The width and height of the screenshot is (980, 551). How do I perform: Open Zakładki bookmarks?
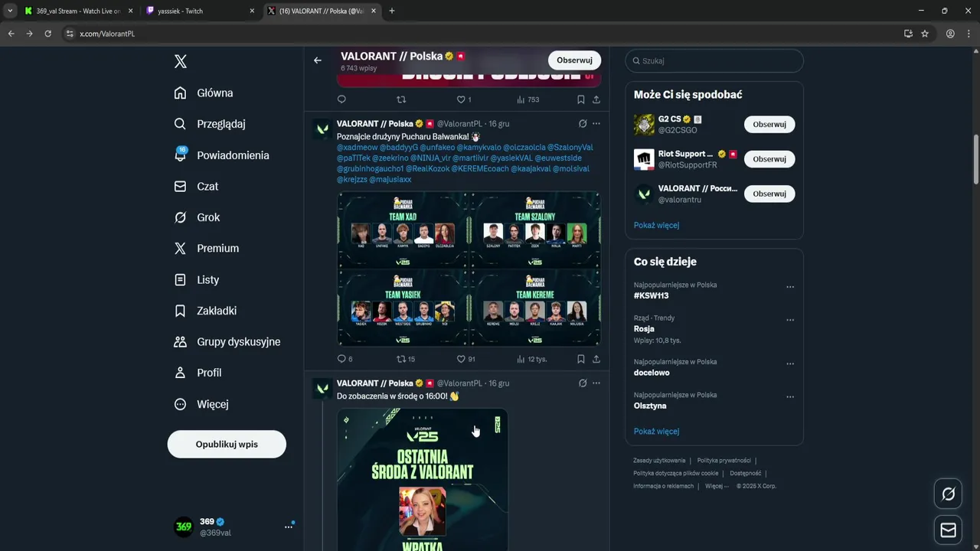click(205, 311)
